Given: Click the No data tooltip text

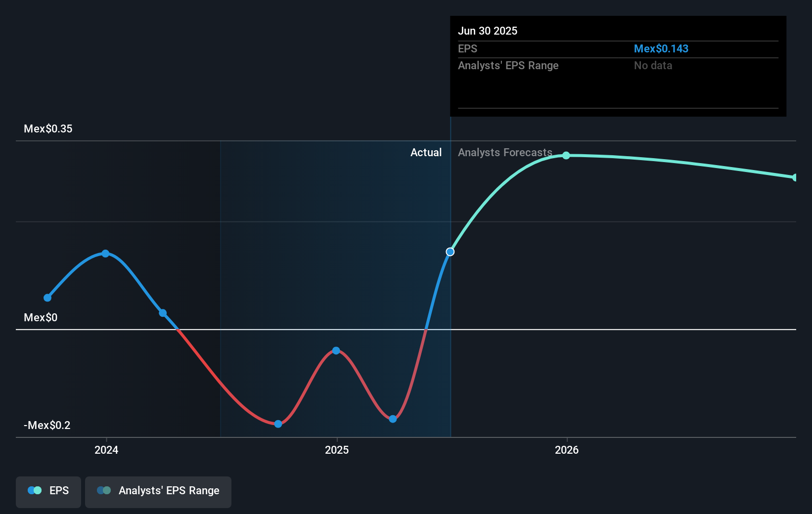Looking at the screenshot, I should pyautogui.click(x=653, y=65).
